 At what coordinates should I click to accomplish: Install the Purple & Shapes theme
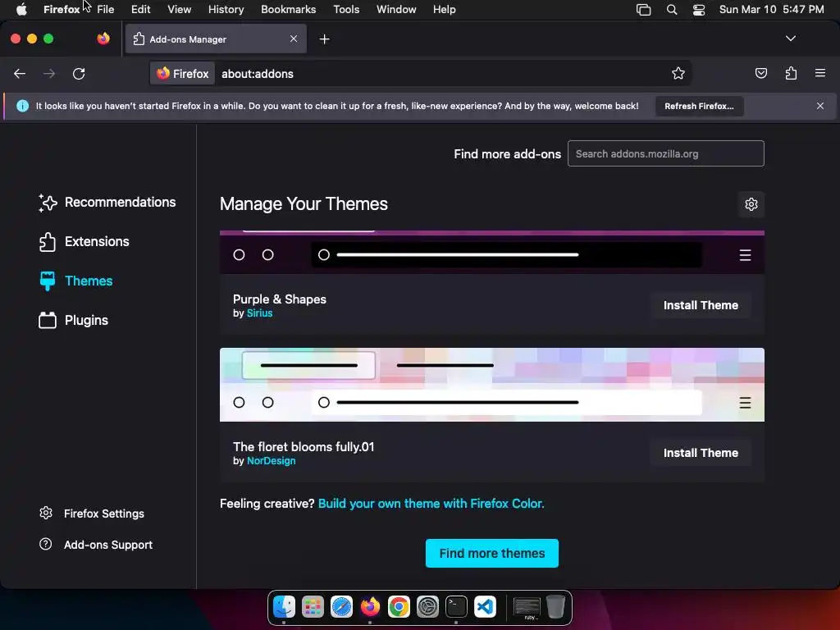[x=701, y=305]
